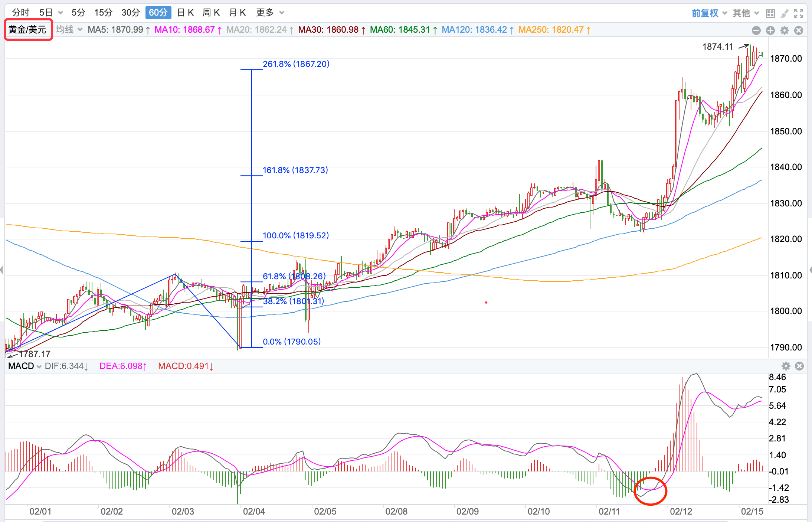Image resolution: width=812 pixels, height=522 pixels.
Task: Click the main chart zoom-out minus icon
Action: pyautogui.click(x=756, y=30)
